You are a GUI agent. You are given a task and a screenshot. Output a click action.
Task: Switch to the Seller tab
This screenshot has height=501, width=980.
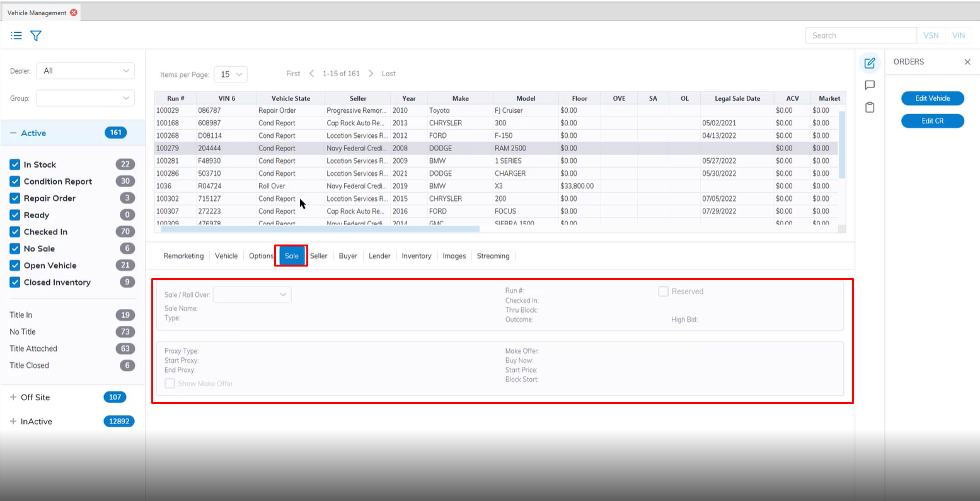tap(319, 256)
